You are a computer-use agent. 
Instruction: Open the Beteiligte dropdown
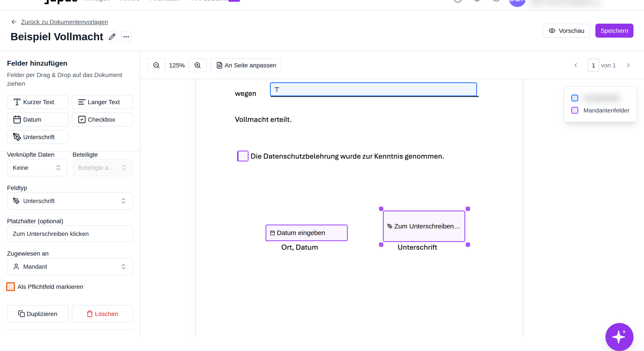[103, 168]
